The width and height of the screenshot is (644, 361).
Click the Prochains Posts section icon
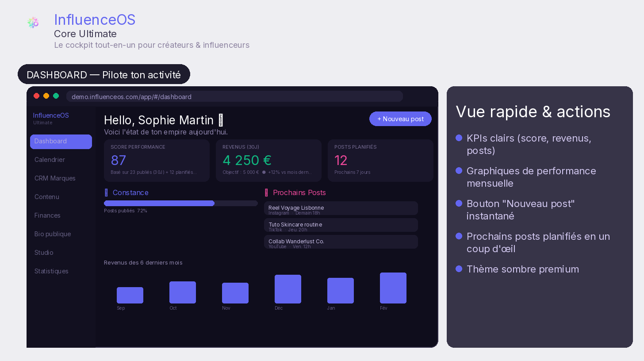coord(266,192)
